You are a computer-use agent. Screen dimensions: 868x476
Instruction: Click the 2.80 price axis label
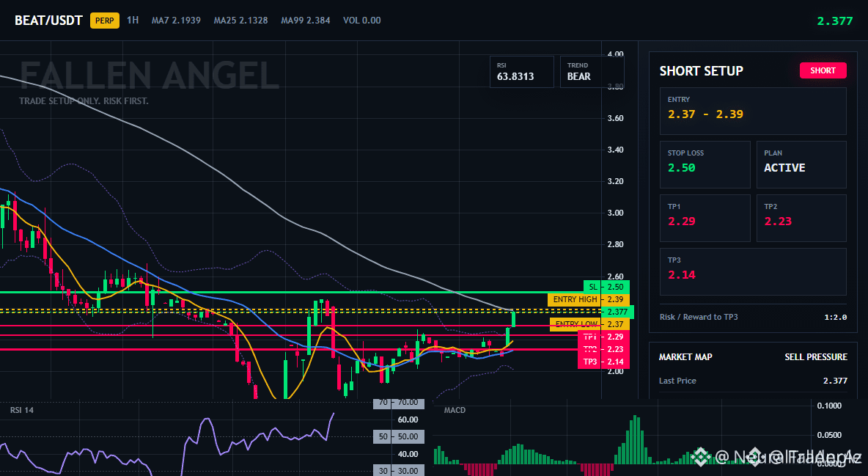point(616,244)
